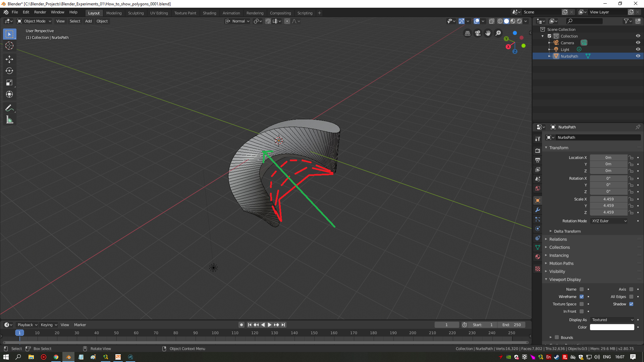Disable the Wireframe checkbox under Viewport Display
This screenshot has width=644, height=362.
tap(582, 297)
